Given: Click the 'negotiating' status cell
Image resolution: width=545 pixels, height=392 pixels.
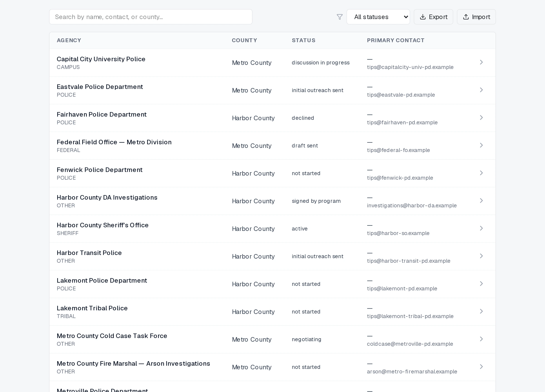Looking at the screenshot, I should click(306, 339).
